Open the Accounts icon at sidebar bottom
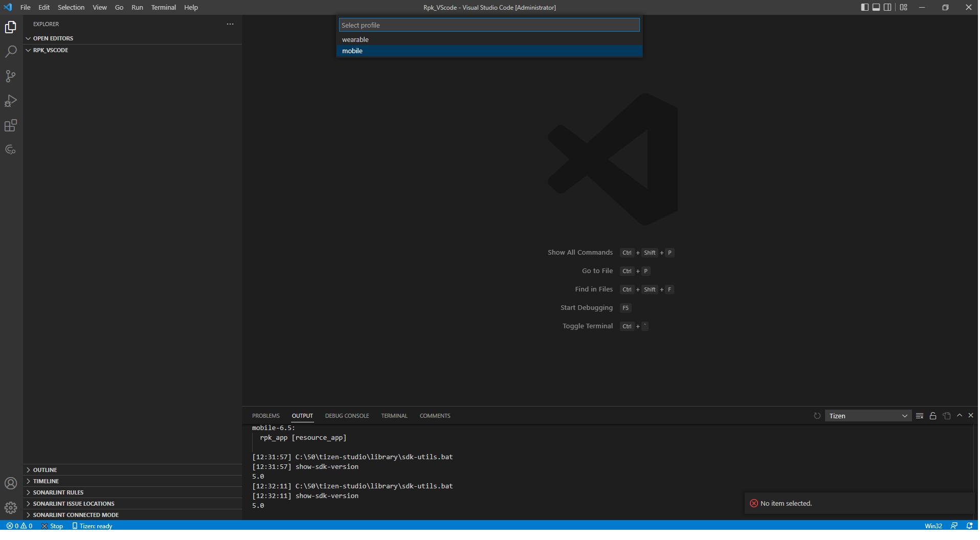The image size is (980, 540). click(11, 483)
